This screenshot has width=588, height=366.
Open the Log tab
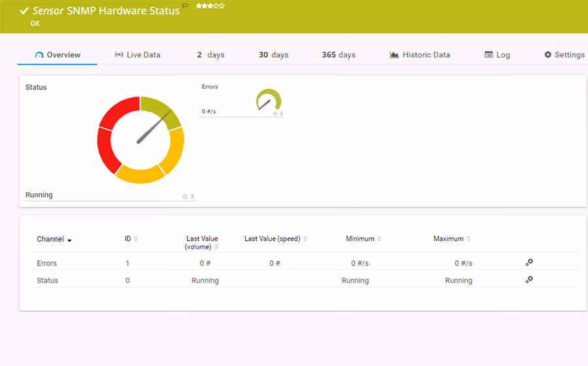pos(497,55)
